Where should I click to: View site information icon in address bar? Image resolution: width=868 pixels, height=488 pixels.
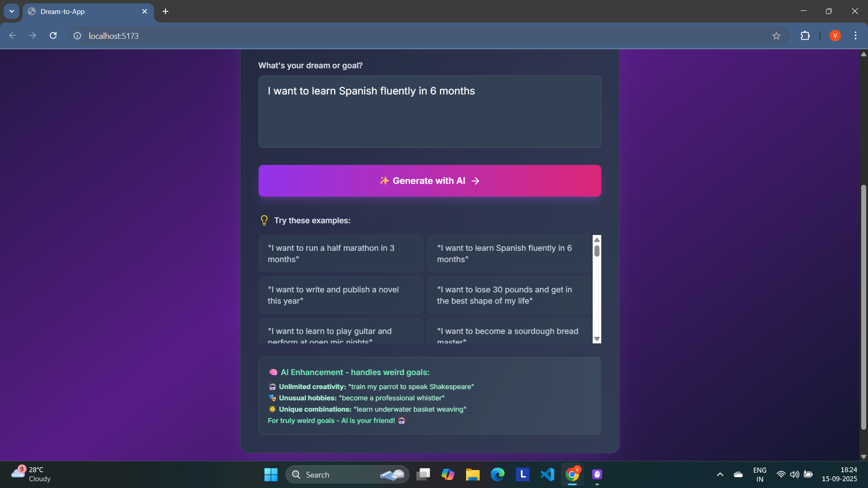(77, 36)
